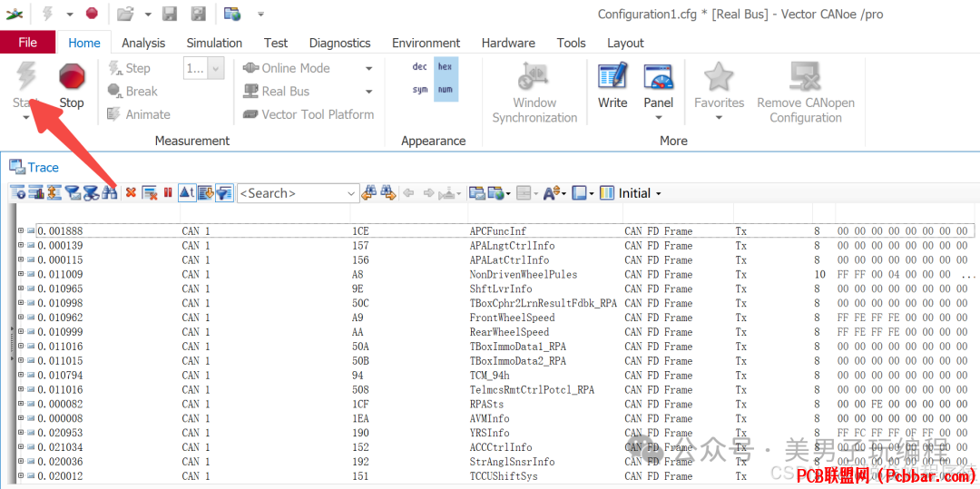Viewport: 980px width, 489px height.
Task: Open the Write window icon
Action: pyautogui.click(x=612, y=86)
